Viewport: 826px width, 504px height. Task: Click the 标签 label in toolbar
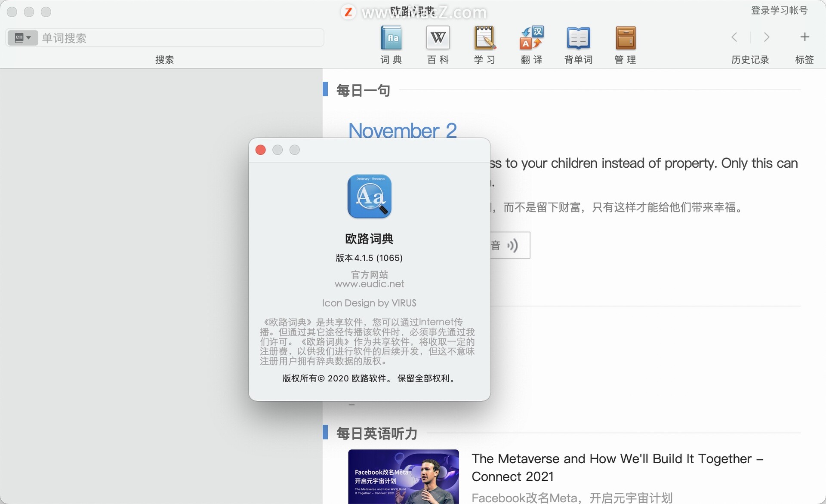804,60
